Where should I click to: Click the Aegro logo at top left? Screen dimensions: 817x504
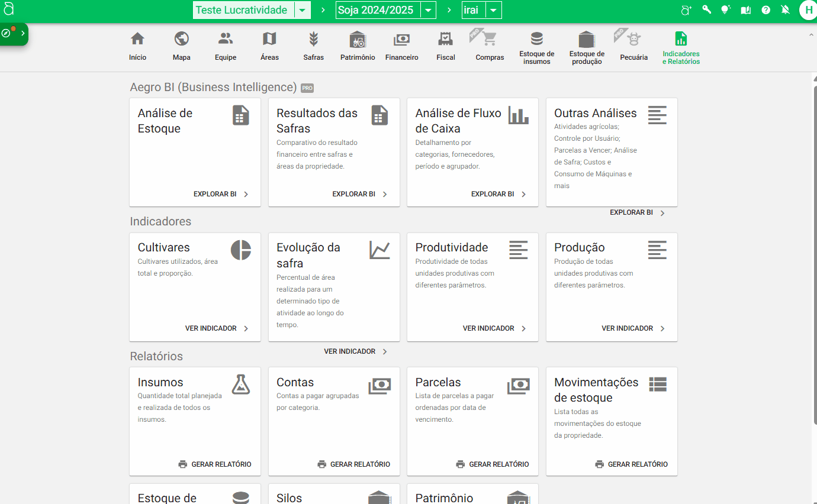click(8, 9)
